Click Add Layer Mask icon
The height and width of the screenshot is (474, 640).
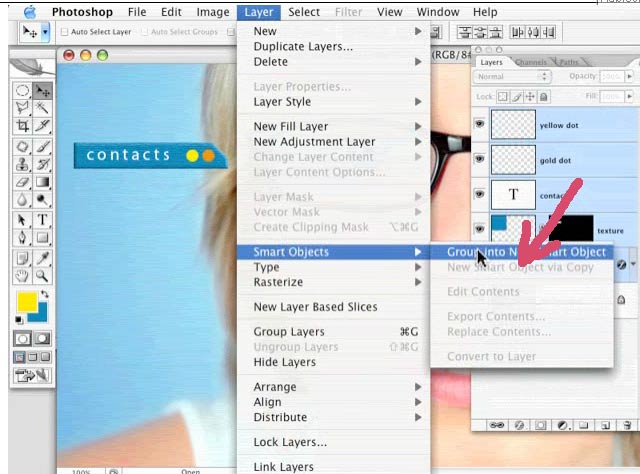pyautogui.click(x=541, y=425)
